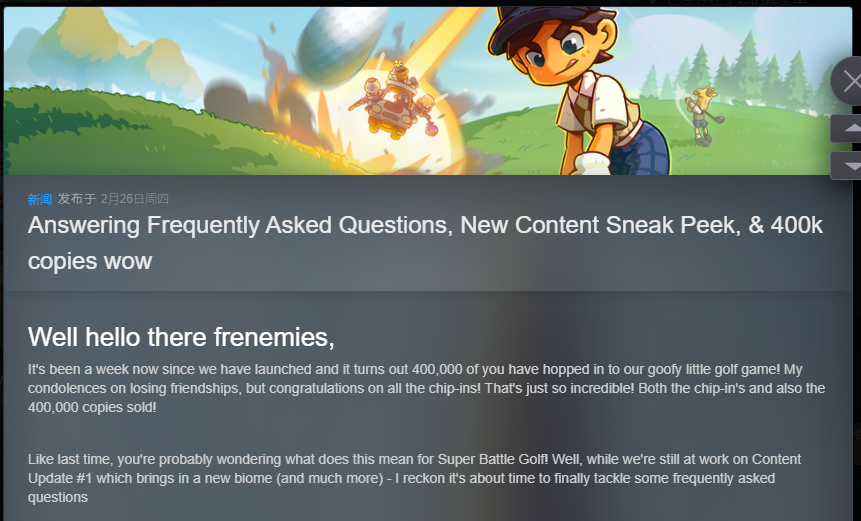This screenshot has width=861, height=521.
Task: Close the news article overlay
Action: tap(850, 82)
